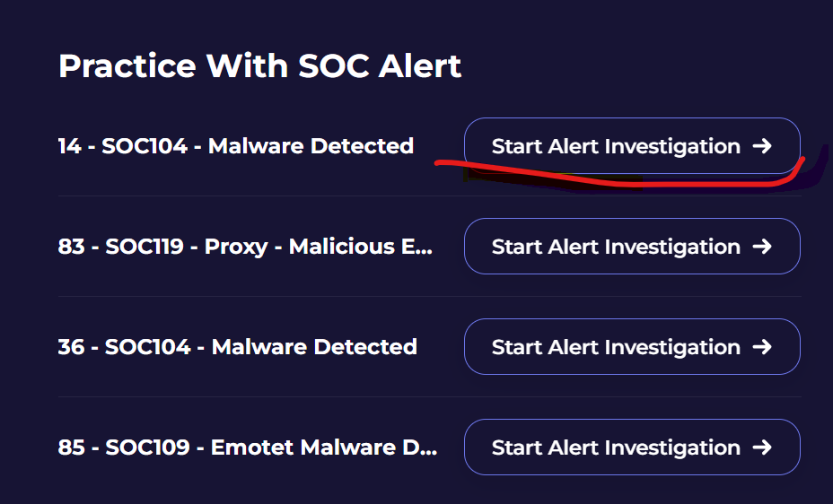Expand truncated 'Emotet Malware D...' ellipsis text
This screenshot has width=833, height=504.
[x=427, y=448]
